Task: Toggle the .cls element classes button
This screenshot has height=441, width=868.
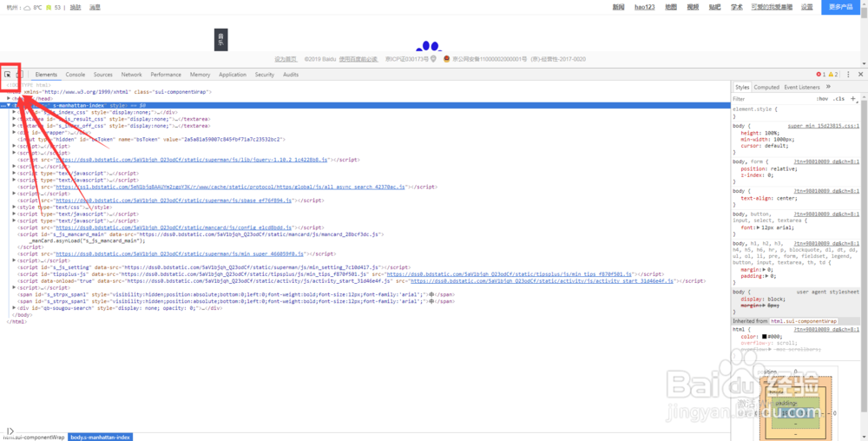Action: coord(839,98)
